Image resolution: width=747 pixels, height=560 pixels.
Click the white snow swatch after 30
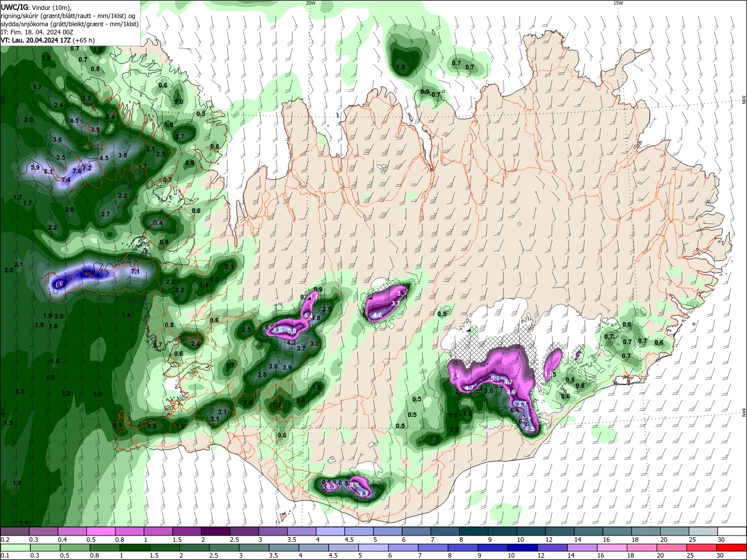[x=731, y=531]
